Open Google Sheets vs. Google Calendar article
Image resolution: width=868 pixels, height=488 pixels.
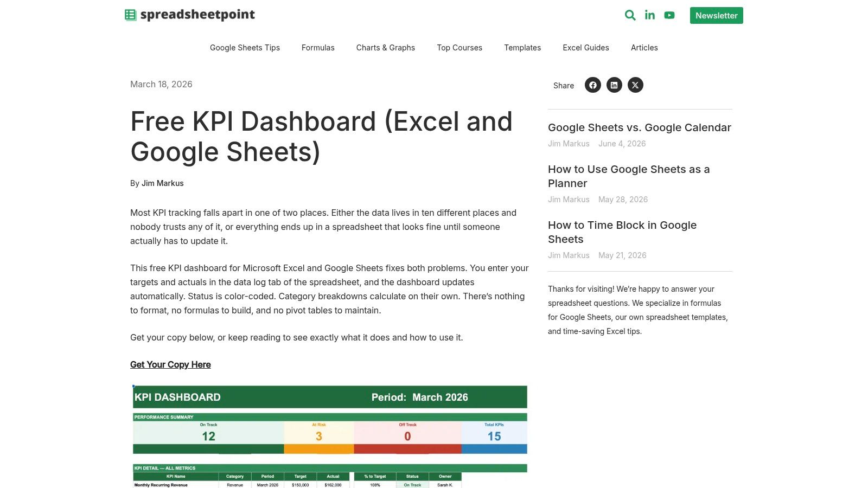point(640,127)
